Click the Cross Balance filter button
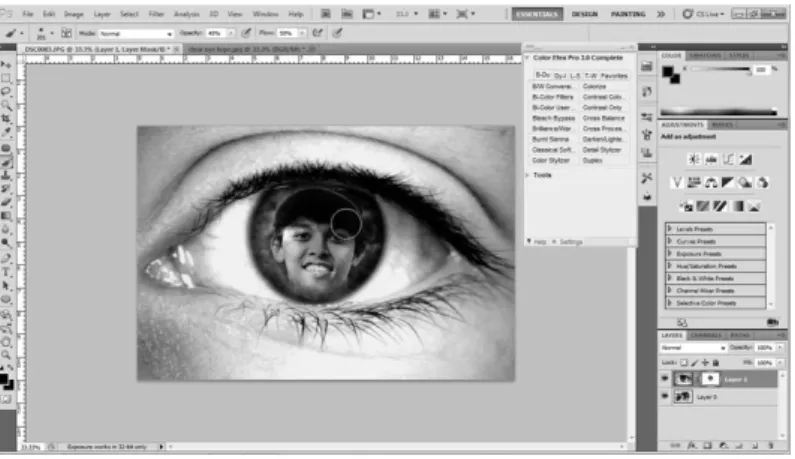 pyautogui.click(x=603, y=118)
